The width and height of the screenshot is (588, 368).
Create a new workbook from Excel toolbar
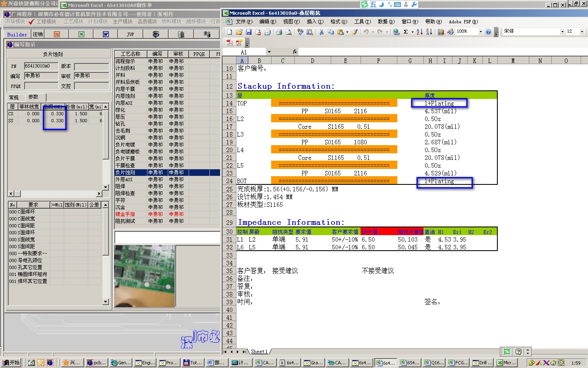229,31
